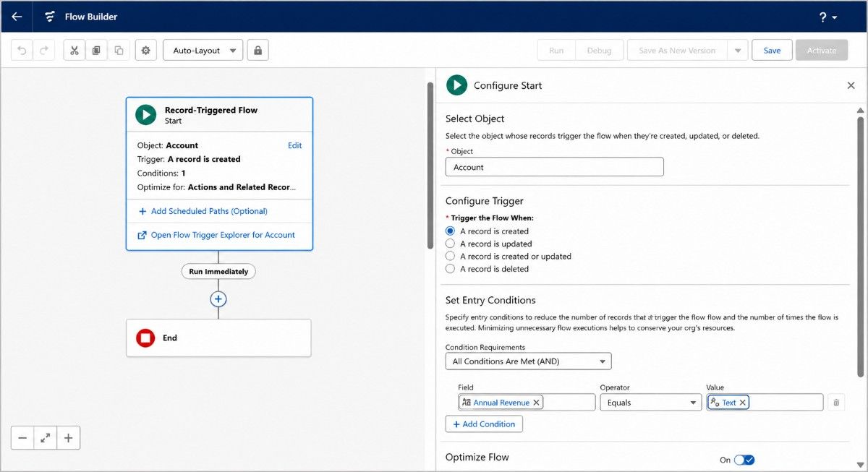Click the Save button
Viewport: 868px width, 472px height.
(772, 51)
